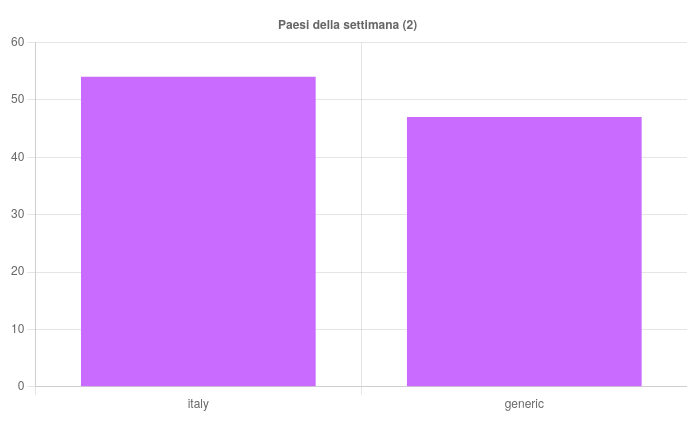Select the purple generic bar

click(x=524, y=251)
